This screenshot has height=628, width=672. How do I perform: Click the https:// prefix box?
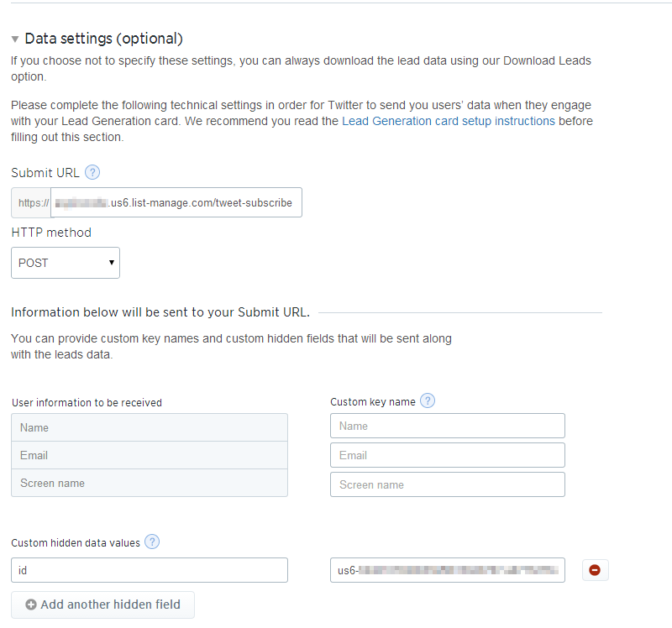(x=32, y=203)
